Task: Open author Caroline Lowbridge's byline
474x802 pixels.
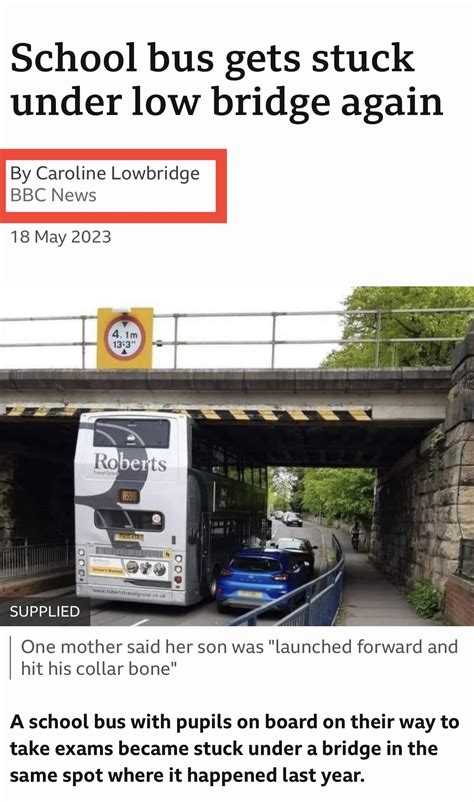Action: click(105, 173)
